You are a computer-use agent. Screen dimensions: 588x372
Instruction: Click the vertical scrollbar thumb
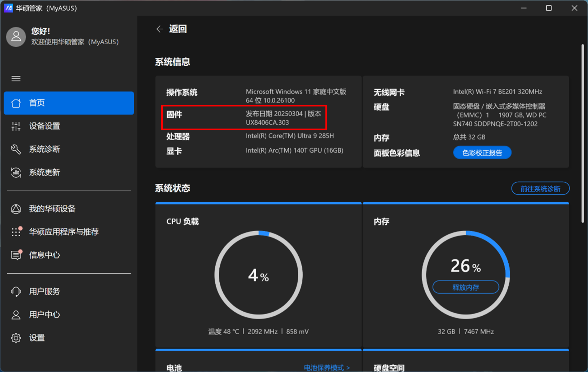[x=582, y=134]
